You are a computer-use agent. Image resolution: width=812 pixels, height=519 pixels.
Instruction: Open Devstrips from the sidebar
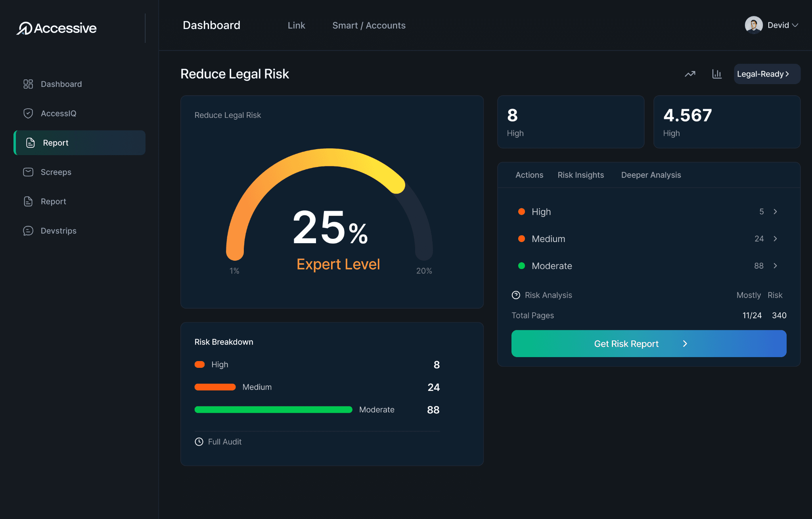[x=59, y=231]
